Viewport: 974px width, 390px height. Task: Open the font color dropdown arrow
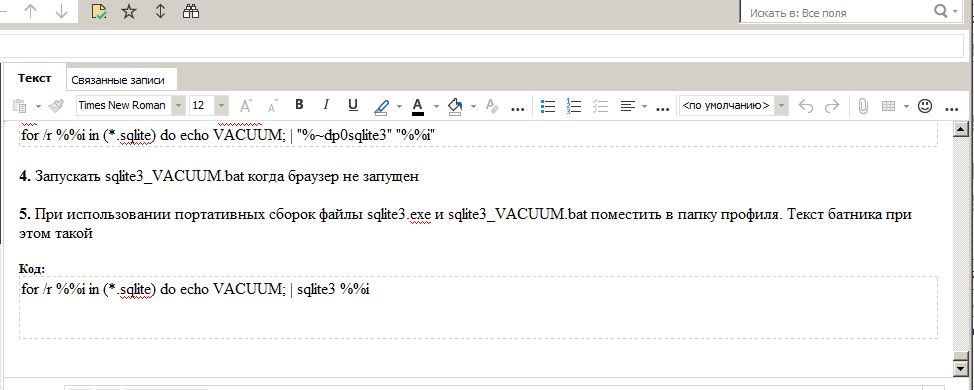click(x=436, y=106)
